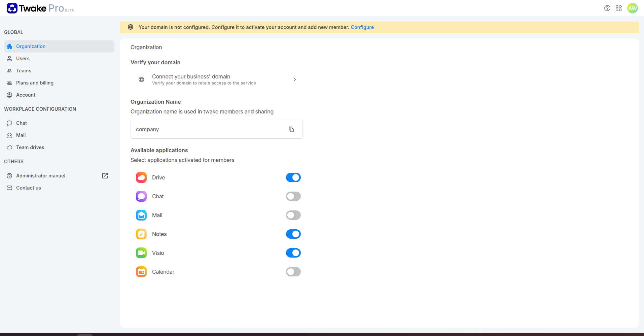The width and height of the screenshot is (644, 336).
Task: Click the Organization building icon in sidebar
Action: (9, 46)
